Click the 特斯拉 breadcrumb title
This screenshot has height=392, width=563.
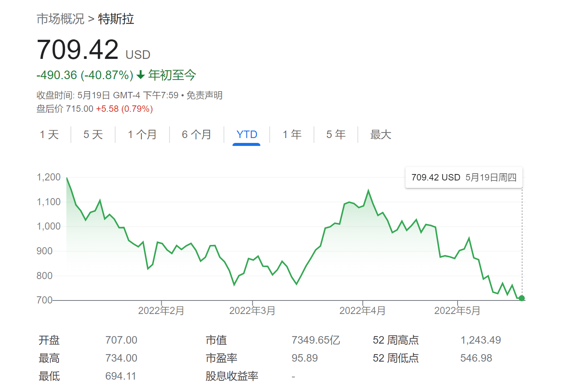coord(116,19)
